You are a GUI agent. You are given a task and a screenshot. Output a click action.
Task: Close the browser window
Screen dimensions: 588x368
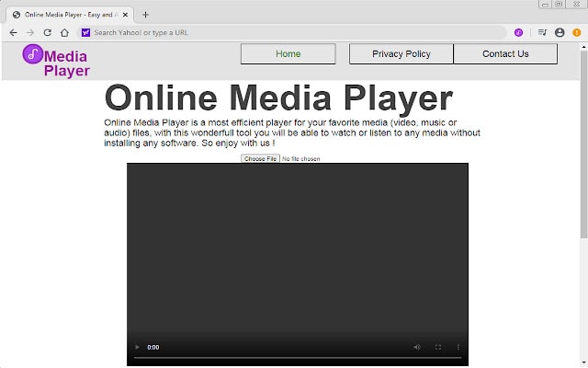coord(576,4)
